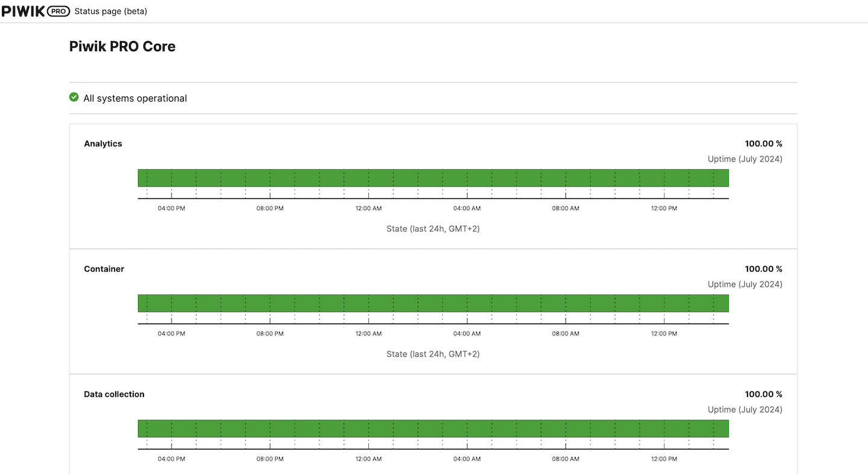Click the 12:00 AM label under Analytics
This screenshot has width=868, height=474.
click(x=368, y=208)
